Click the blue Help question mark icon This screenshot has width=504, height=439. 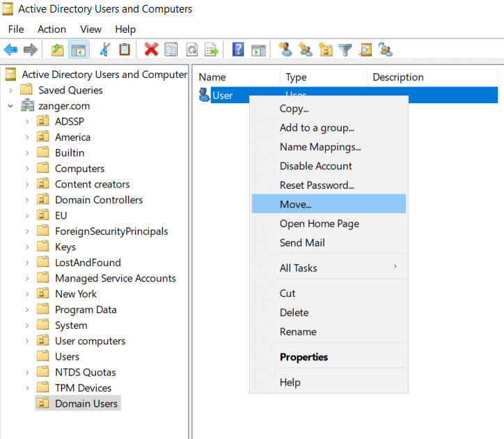(238, 49)
